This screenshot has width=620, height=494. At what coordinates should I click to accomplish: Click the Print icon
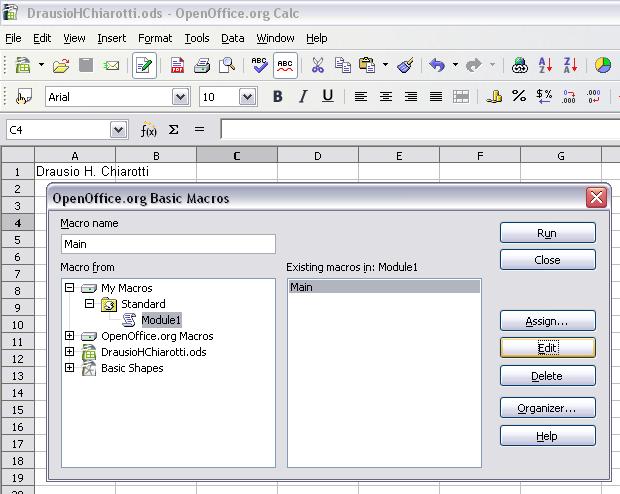(202, 65)
